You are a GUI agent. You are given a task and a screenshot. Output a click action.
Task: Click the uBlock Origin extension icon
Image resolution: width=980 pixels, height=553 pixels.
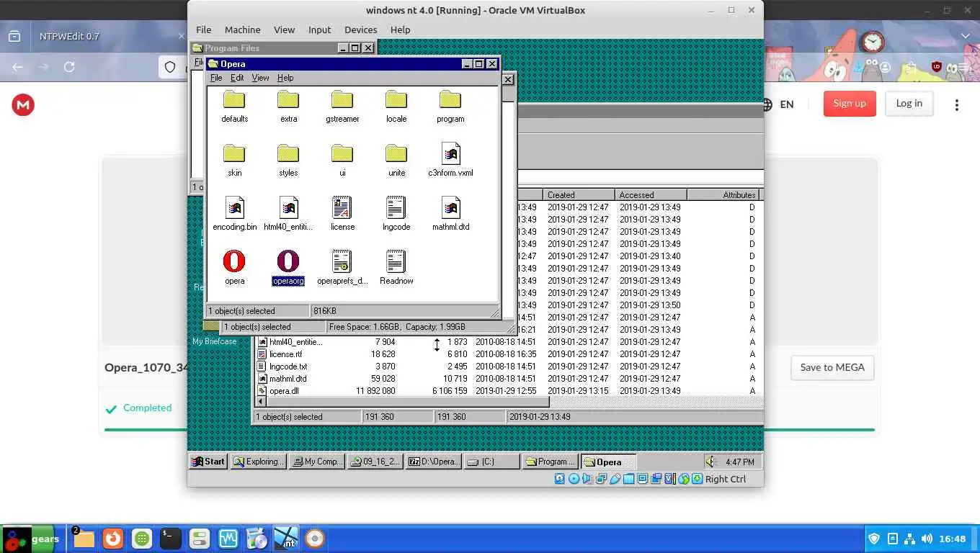point(937,67)
